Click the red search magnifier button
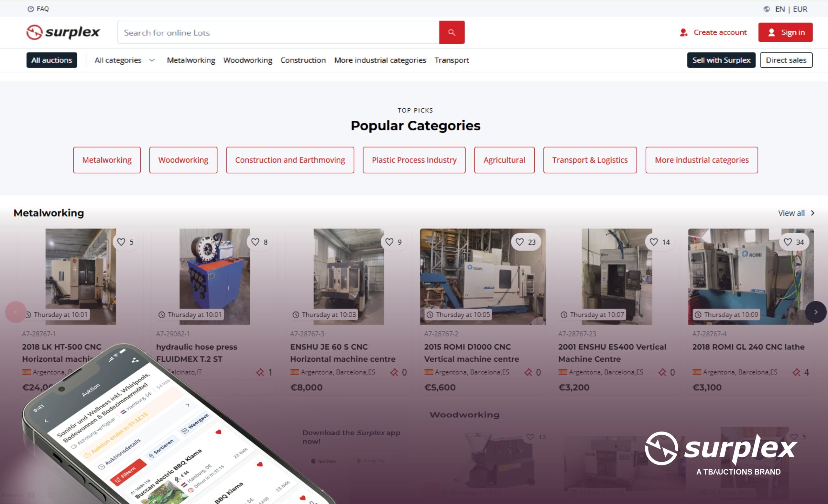The height and width of the screenshot is (504, 828). click(452, 32)
